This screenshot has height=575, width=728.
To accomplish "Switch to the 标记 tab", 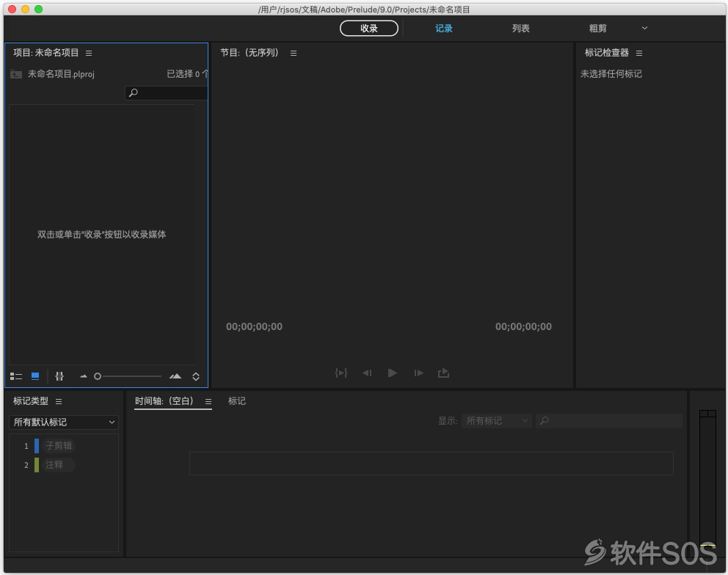I will coord(237,401).
